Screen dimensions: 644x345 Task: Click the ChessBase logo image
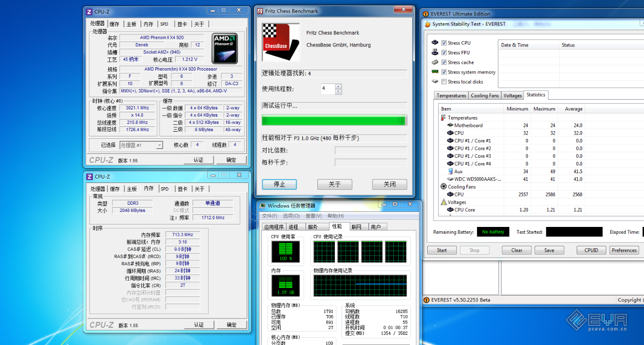pos(281,42)
